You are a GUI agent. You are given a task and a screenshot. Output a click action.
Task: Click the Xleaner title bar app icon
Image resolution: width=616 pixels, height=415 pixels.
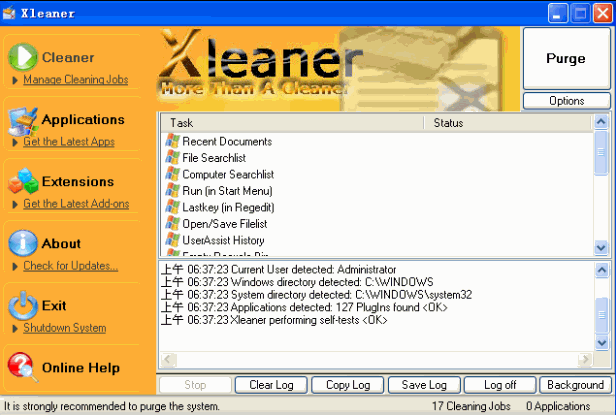(9, 13)
